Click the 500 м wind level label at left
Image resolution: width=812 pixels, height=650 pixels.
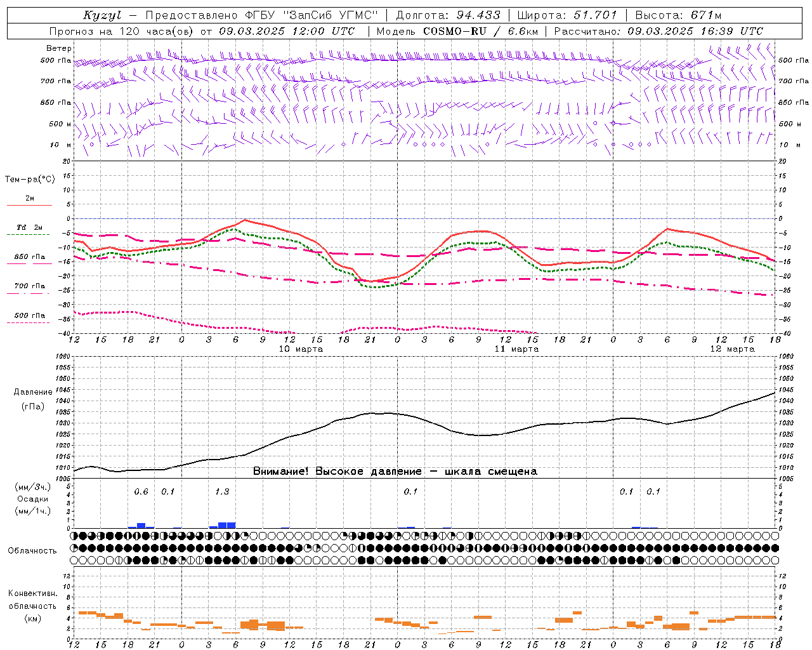tap(60, 124)
